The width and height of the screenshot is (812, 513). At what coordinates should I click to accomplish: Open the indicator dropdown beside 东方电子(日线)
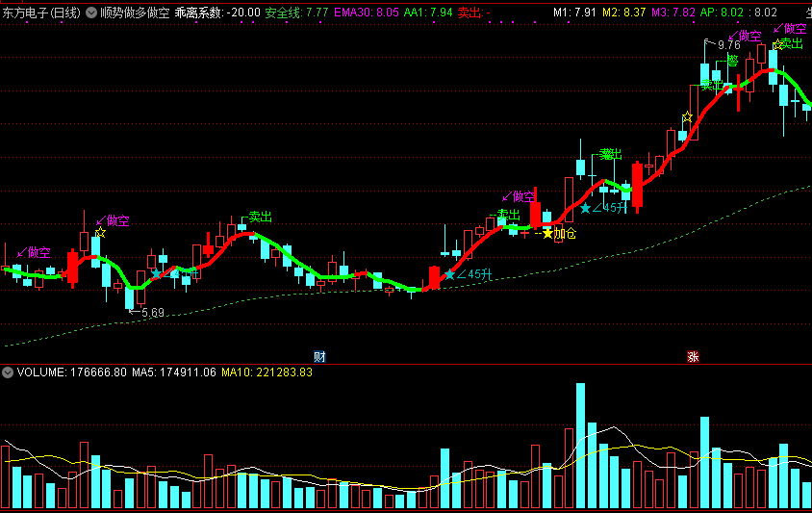coord(91,13)
